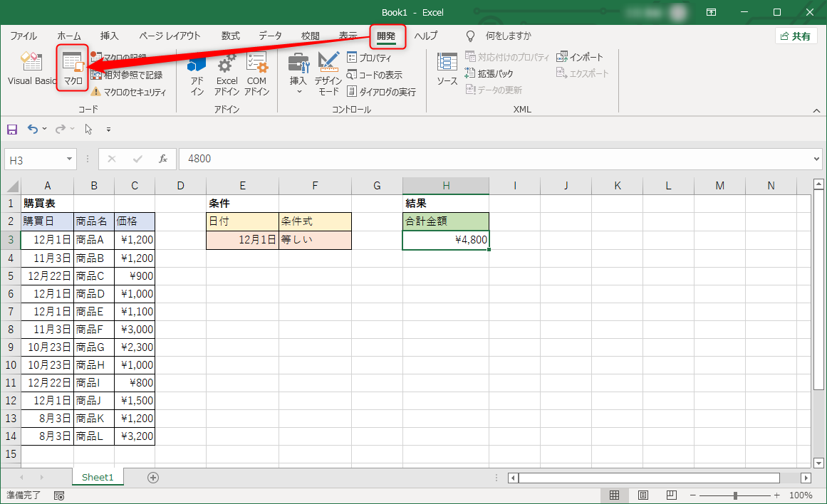Open the Visual Basic editor

31,69
